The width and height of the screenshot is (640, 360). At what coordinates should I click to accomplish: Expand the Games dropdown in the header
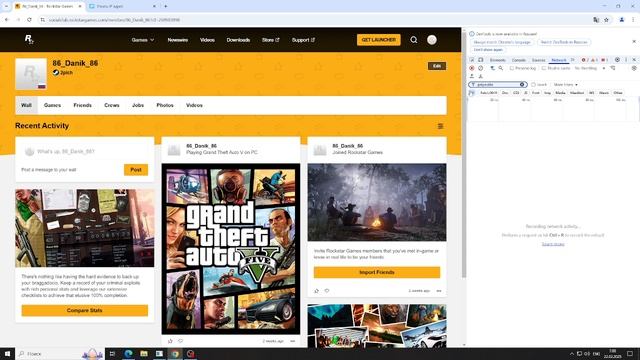[143, 40]
